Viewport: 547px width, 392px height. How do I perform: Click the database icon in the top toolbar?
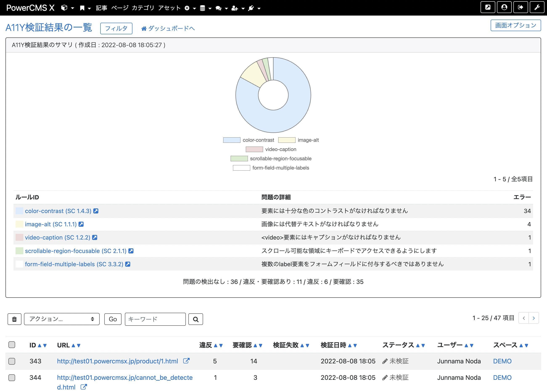(x=203, y=8)
